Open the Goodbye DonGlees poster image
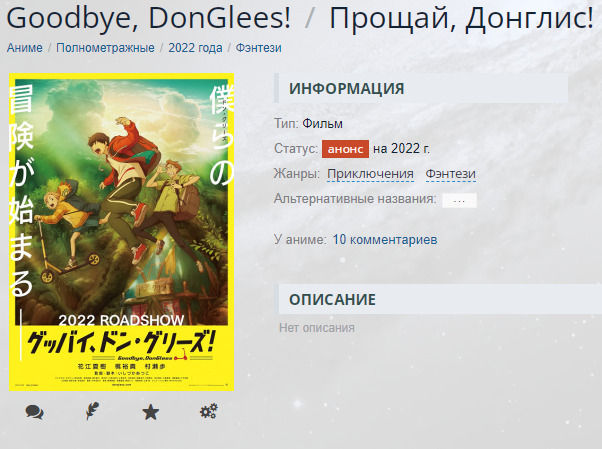602x449 pixels. pyautogui.click(x=121, y=232)
